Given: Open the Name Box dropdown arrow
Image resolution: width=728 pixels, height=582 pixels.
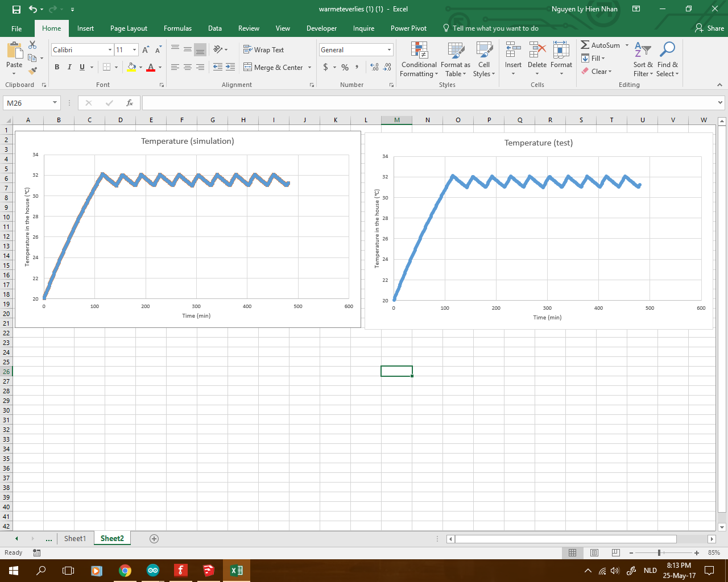Looking at the screenshot, I should pyautogui.click(x=55, y=103).
